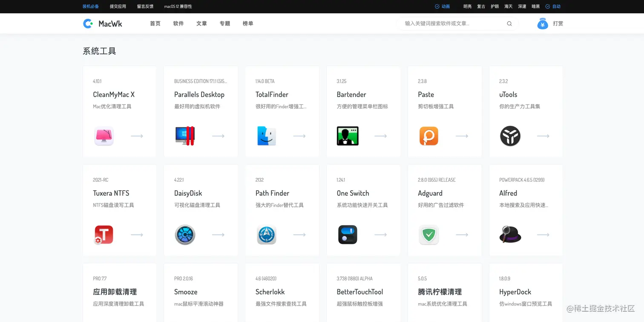The height and width of the screenshot is (322, 644).
Task: Click the Parallels Desktop title text
Action: [199, 94]
